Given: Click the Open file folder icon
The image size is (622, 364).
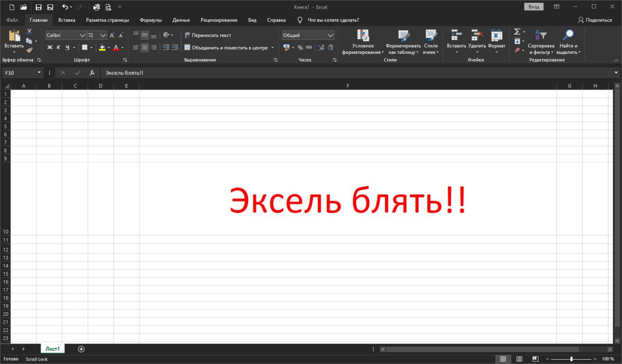Looking at the screenshot, I should pyautogui.click(x=23, y=7).
